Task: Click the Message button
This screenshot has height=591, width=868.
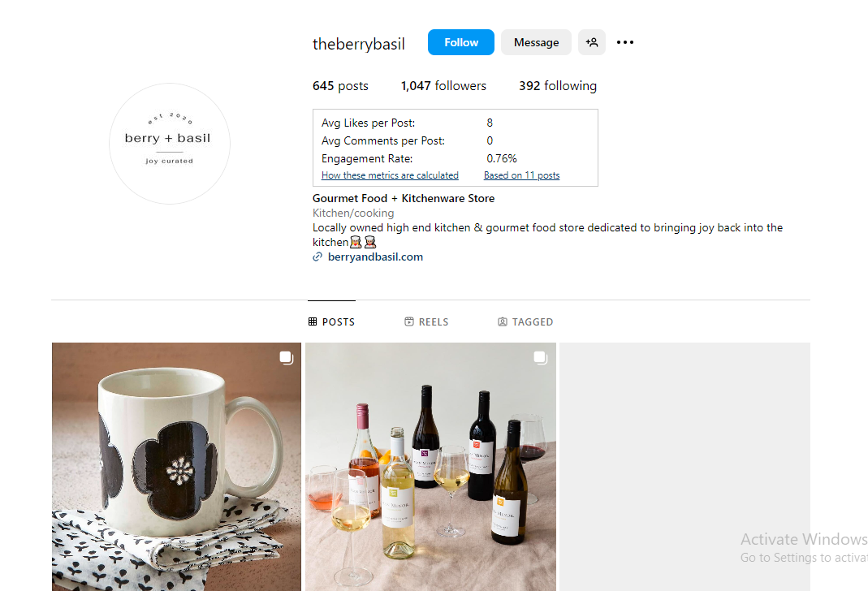Action: tap(536, 42)
